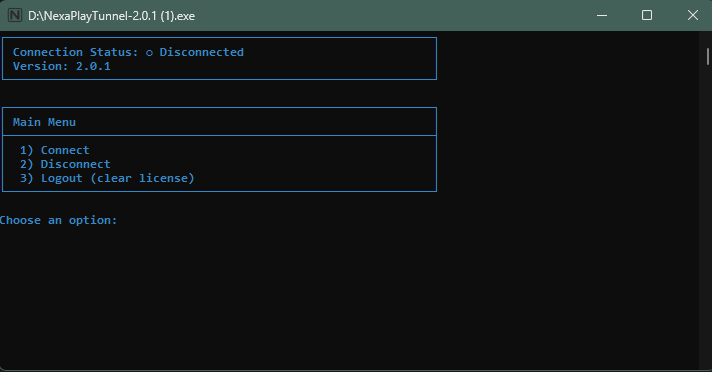Click the disconnected status circle indicator
Viewport: 712px width, 373px height.
[149, 53]
